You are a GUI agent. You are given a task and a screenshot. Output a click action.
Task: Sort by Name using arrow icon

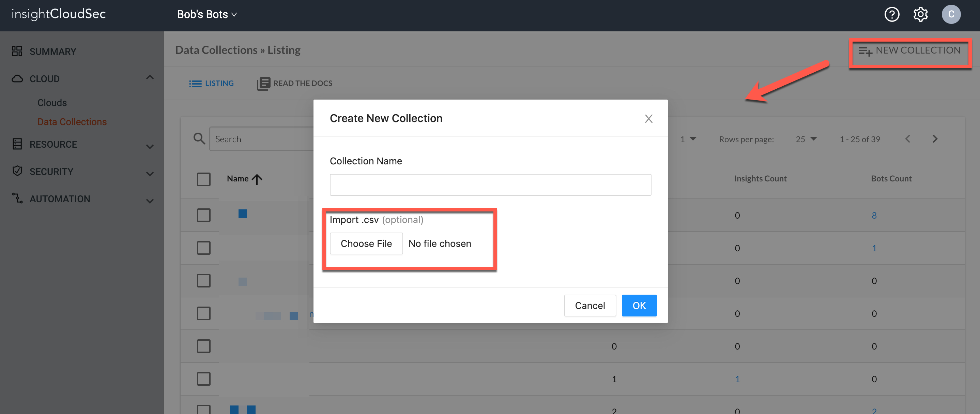[257, 179]
